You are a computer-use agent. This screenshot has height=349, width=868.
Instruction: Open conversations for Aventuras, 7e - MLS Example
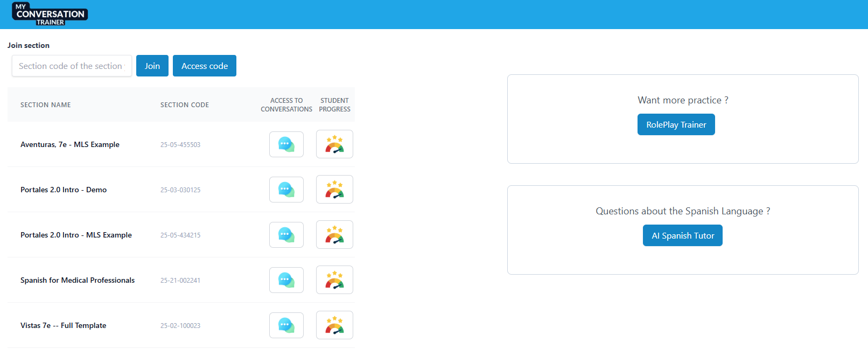(x=286, y=144)
